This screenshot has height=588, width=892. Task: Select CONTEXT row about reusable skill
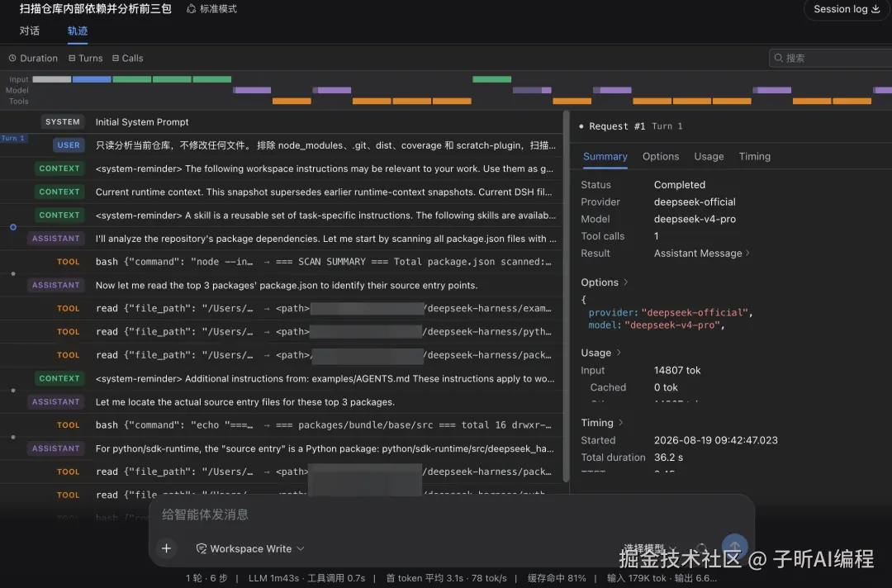282,215
